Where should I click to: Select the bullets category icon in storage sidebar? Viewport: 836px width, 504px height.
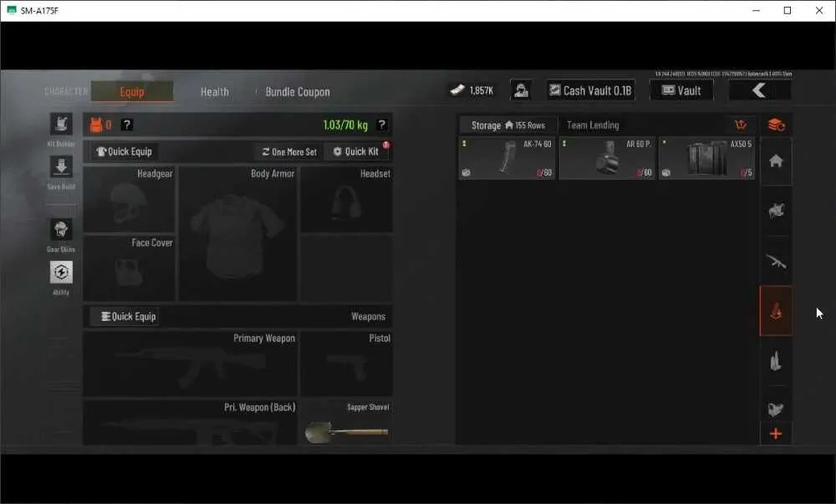[x=776, y=361]
